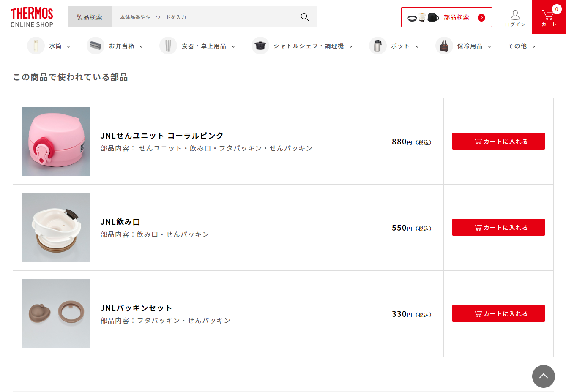
Task: Open the login user icon
Action: [x=515, y=15]
